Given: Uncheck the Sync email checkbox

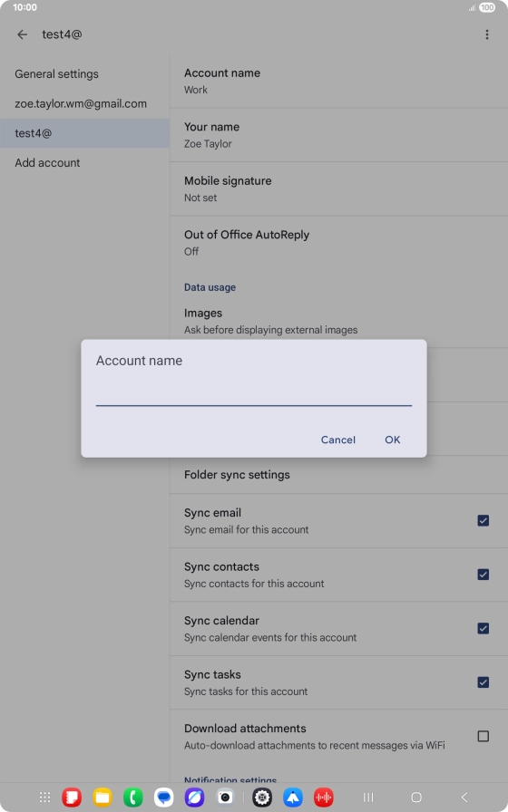Looking at the screenshot, I should (483, 520).
